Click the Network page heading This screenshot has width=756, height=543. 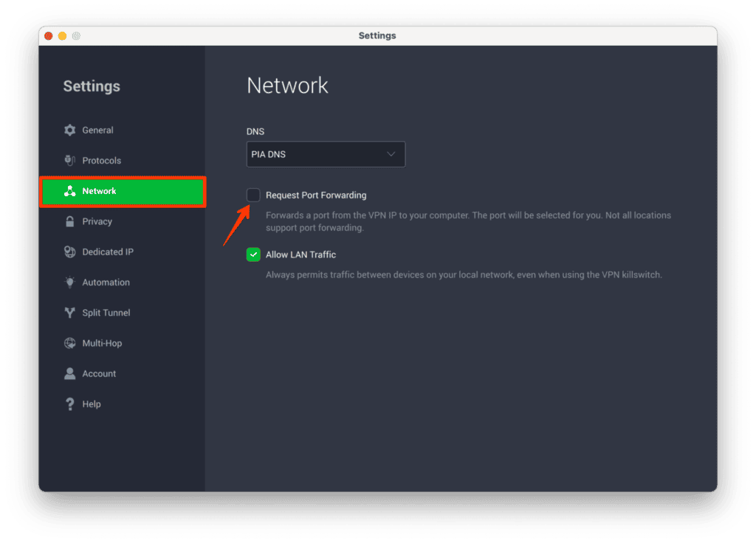click(287, 86)
